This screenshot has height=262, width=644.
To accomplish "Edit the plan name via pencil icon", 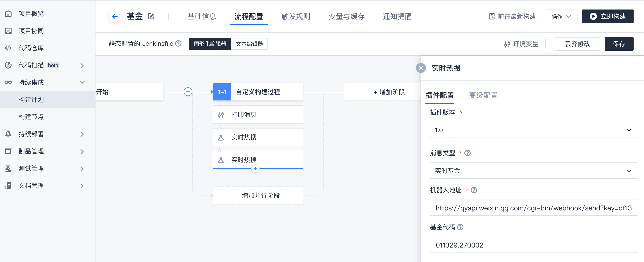I will pos(151,17).
